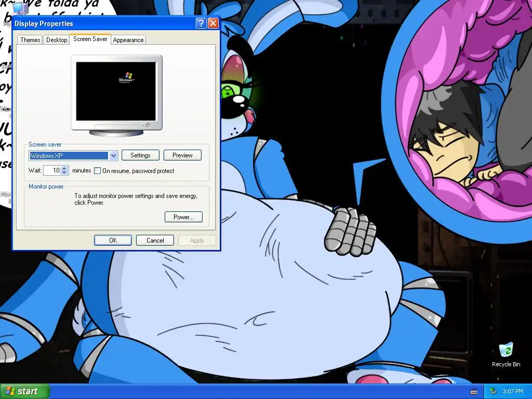Decrease the wait time with down arrow
This screenshot has width=532, height=399.
point(64,172)
